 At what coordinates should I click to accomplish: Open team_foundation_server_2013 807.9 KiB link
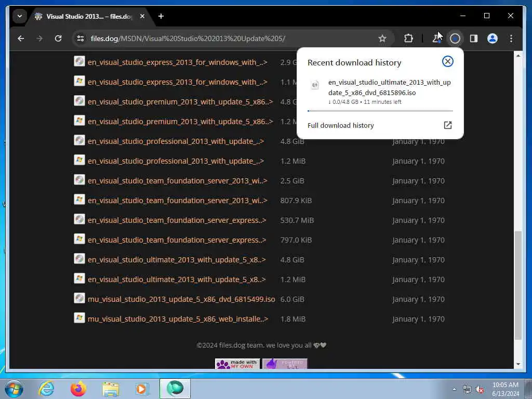177,201
